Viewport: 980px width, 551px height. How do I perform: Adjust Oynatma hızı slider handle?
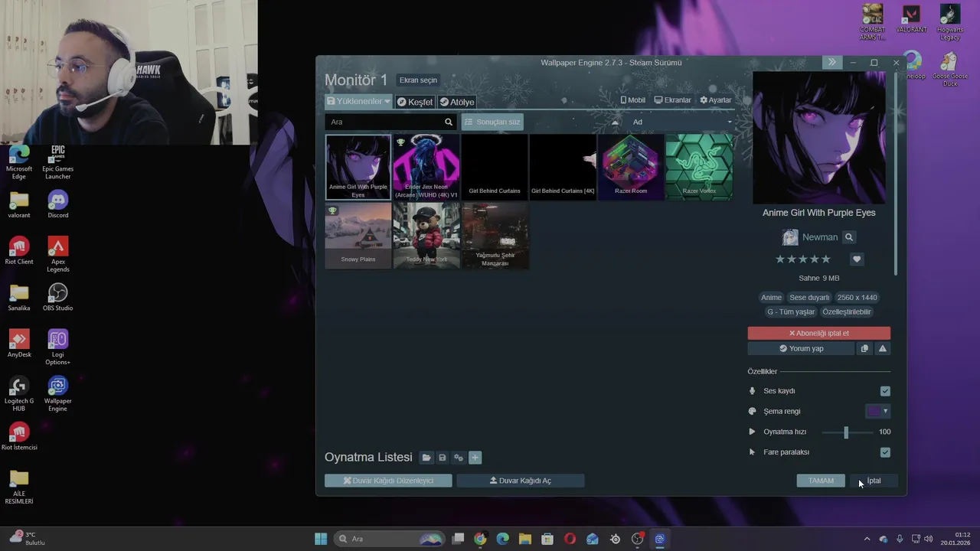click(846, 432)
